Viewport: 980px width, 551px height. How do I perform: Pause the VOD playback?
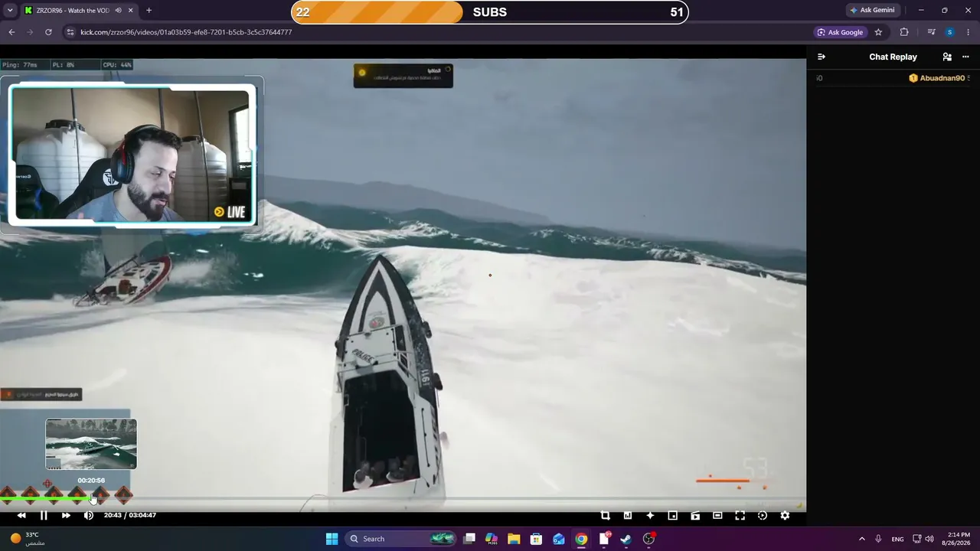coord(44,515)
